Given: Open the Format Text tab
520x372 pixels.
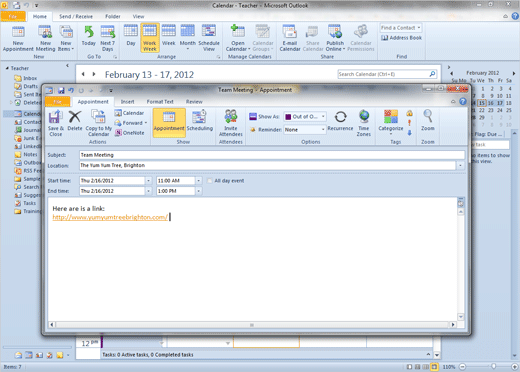Looking at the screenshot, I should coord(160,102).
